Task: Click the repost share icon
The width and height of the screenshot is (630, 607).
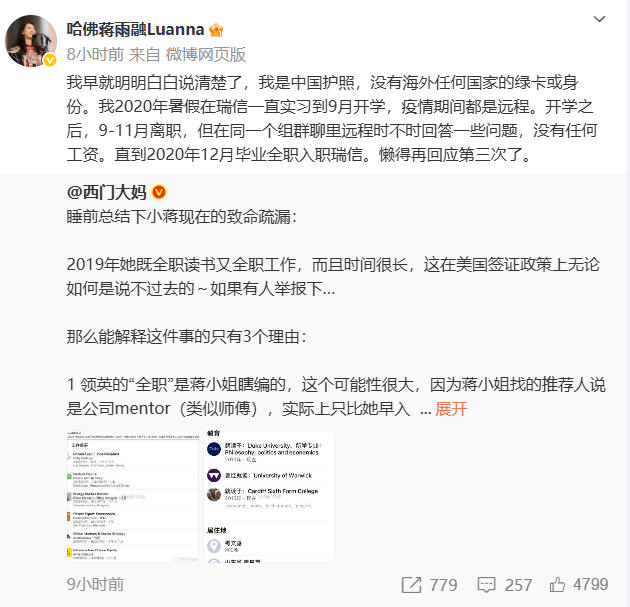Action: click(x=411, y=585)
